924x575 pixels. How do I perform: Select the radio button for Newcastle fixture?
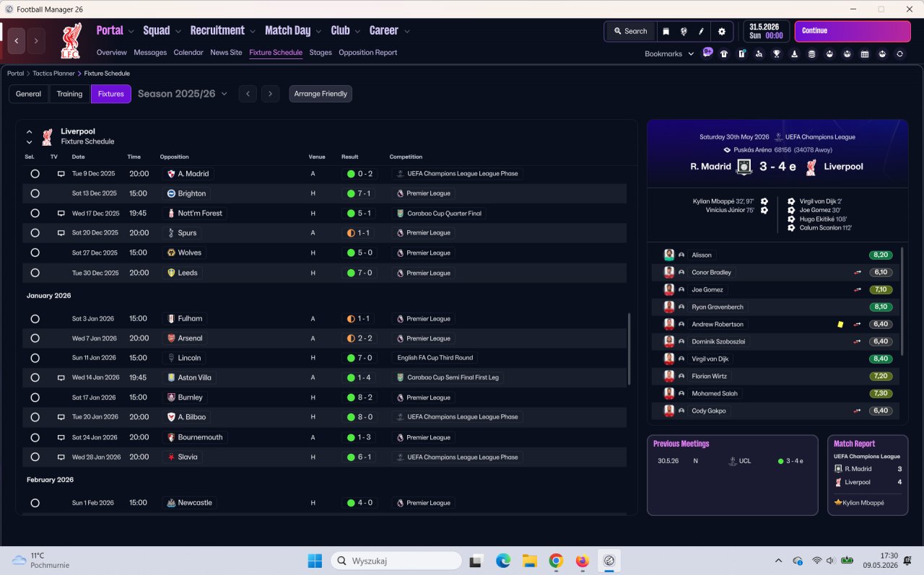35,503
